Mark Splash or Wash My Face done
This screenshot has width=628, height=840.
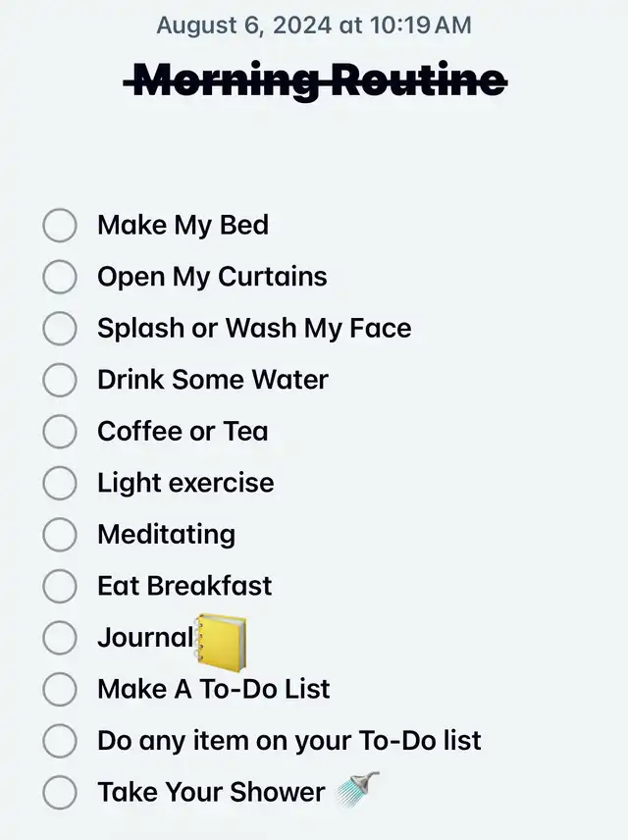pos(60,329)
